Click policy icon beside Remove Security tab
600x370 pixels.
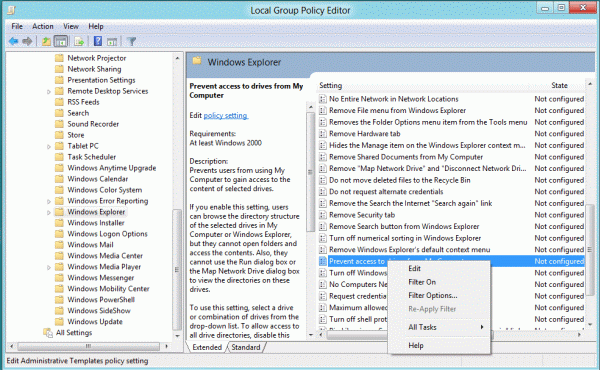click(x=323, y=215)
